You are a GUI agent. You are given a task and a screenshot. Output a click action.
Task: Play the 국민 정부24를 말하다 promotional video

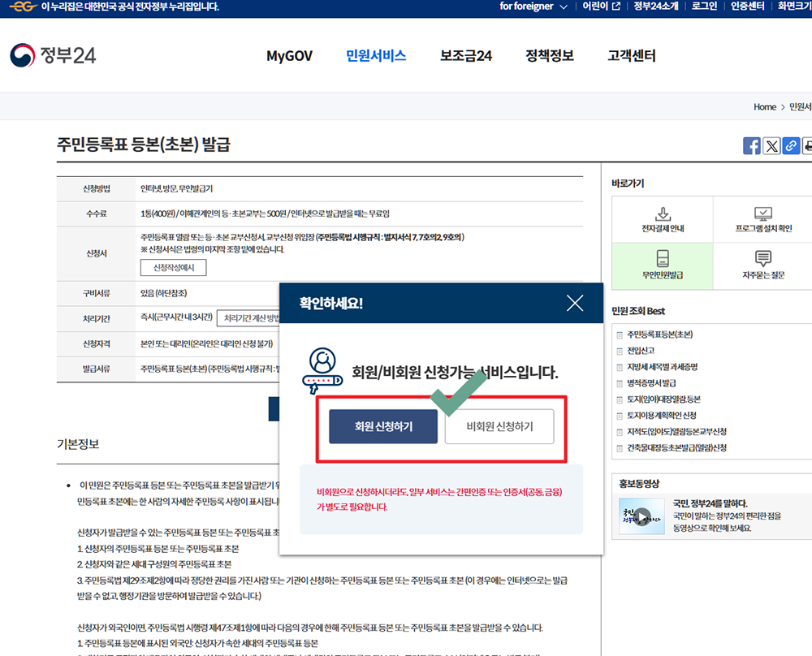point(641,515)
